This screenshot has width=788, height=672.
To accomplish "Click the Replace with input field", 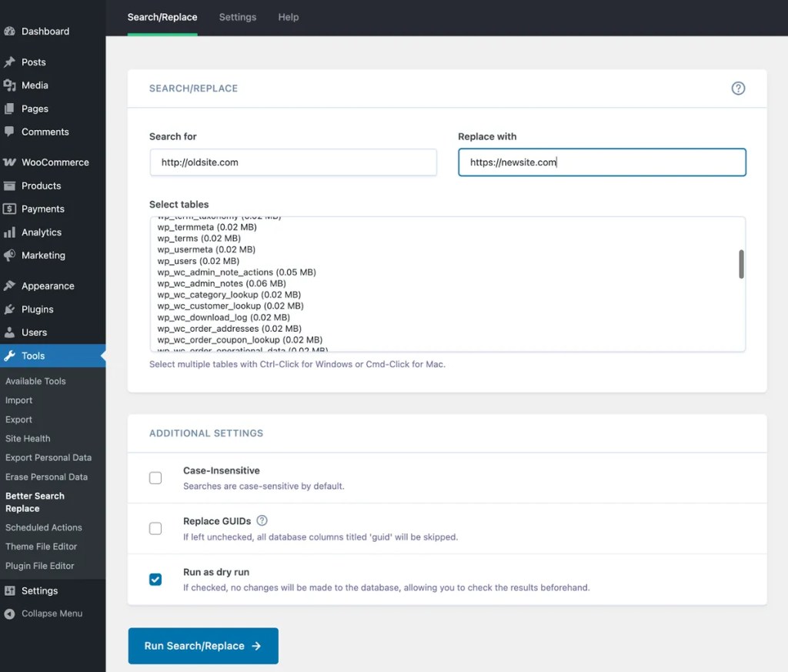I will tap(602, 162).
